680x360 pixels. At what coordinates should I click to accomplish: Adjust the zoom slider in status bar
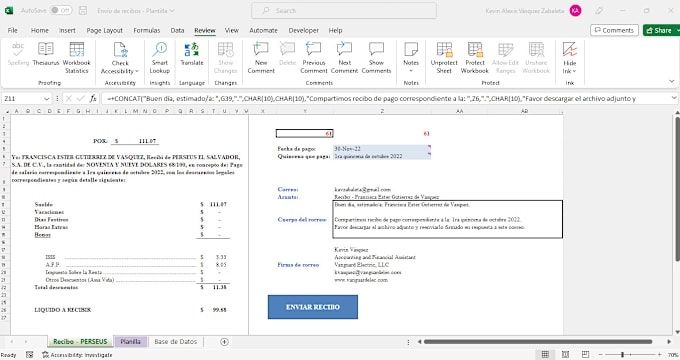pos(622,354)
